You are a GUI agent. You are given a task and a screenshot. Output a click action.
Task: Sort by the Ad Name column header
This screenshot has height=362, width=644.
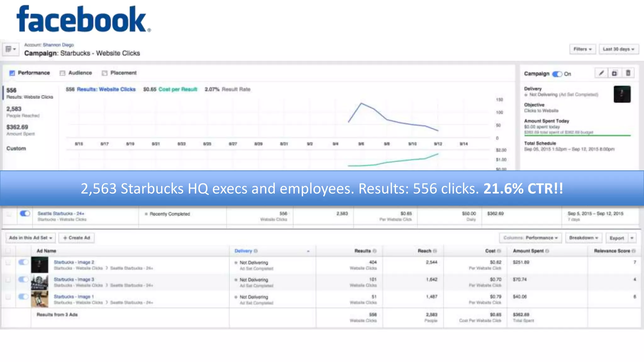click(x=46, y=251)
